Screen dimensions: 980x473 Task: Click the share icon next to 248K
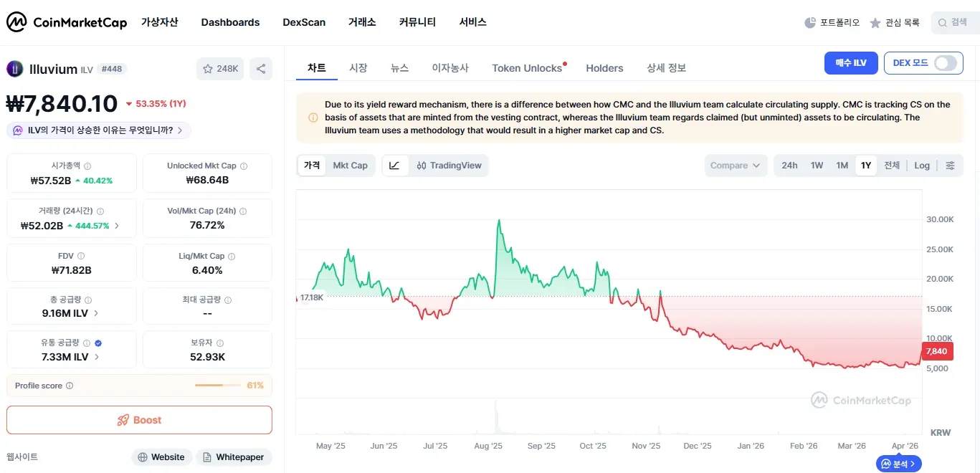coord(261,69)
